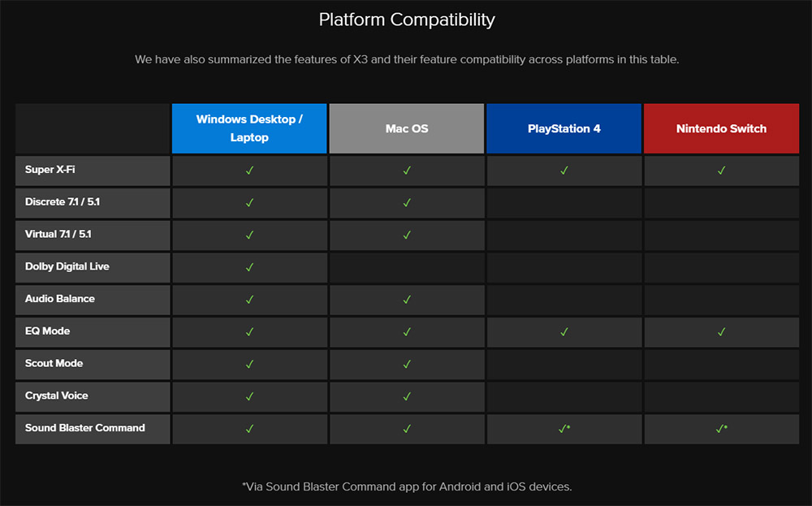The image size is (812, 506).
Task: Click asterisked Sound Blaster Command checkmark under Nintendo Switch
Action: [721, 429]
